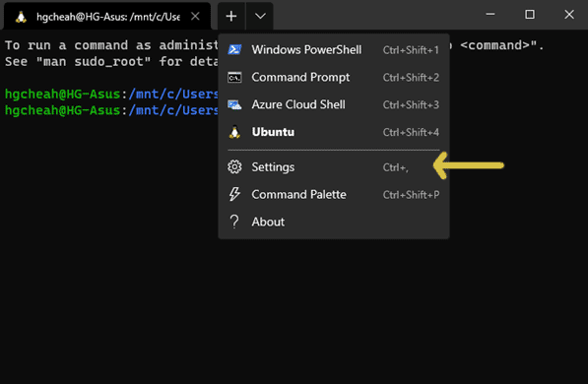Click the PowerShell icon in menu
588x384 pixels.
pyautogui.click(x=234, y=49)
